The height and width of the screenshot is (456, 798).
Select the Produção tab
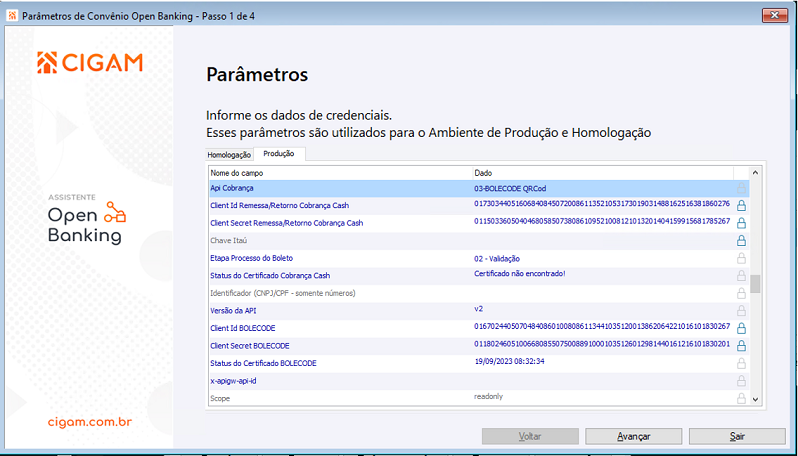[279, 154]
